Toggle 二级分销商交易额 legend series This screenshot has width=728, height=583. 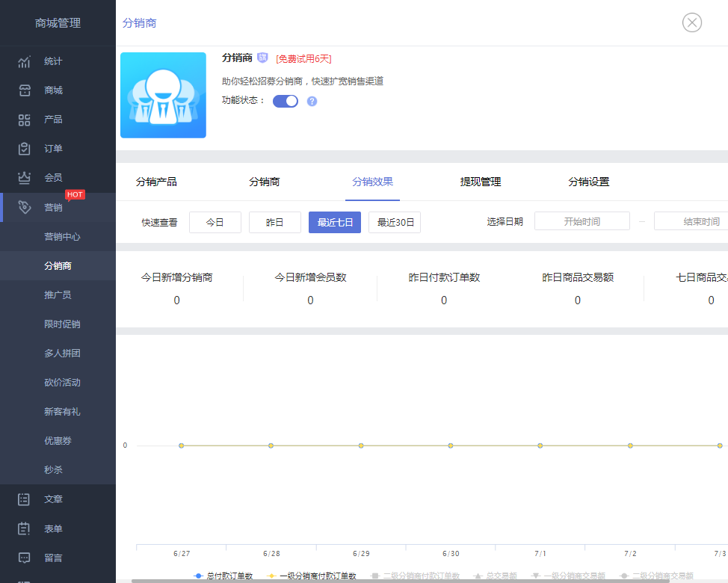coord(656,576)
